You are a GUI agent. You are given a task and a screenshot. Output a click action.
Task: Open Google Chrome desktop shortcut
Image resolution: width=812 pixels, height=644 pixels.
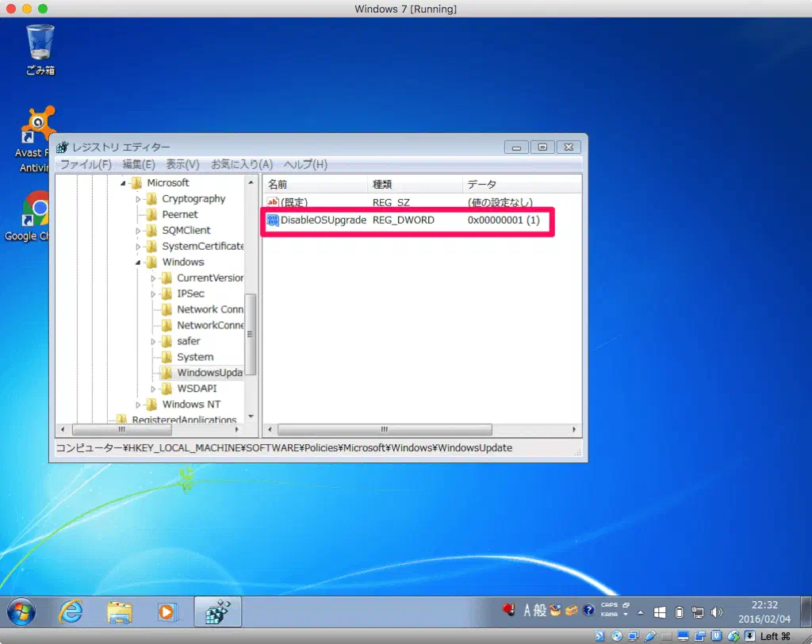tap(38, 209)
